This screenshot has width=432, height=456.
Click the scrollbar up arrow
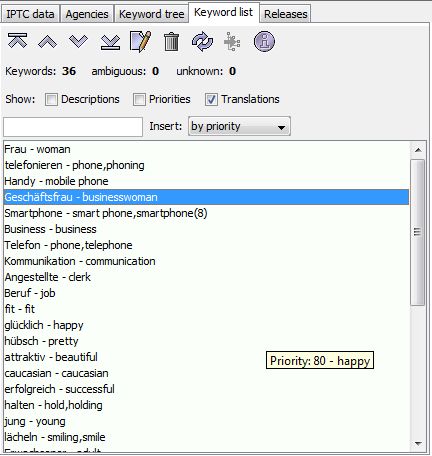(x=418, y=150)
